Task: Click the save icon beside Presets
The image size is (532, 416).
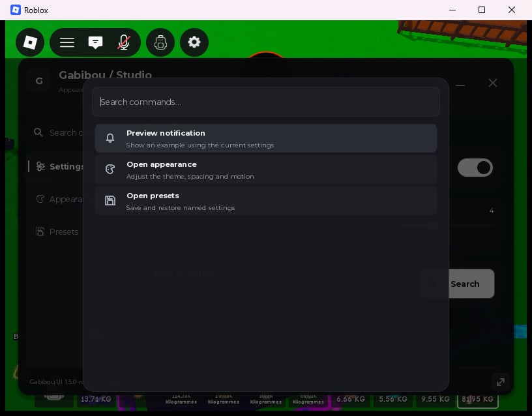Action: [x=40, y=231]
